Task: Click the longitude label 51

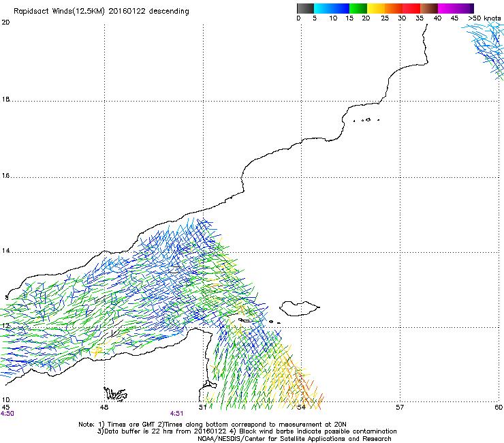Action: tap(203, 408)
